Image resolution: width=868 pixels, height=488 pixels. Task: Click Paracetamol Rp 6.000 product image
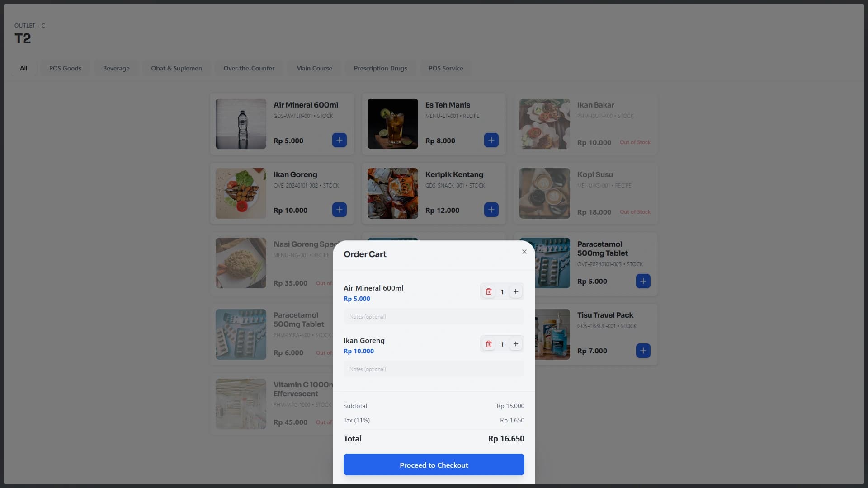point(241,334)
